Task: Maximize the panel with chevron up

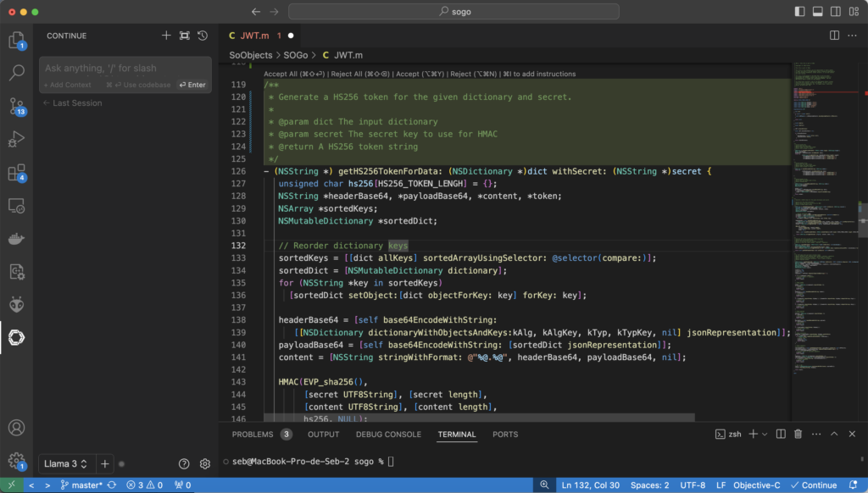Action: (834, 435)
